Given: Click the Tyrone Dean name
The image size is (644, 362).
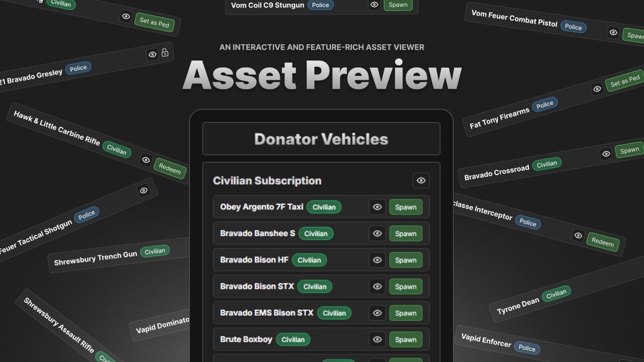Looking at the screenshot, I should pyautogui.click(x=518, y=306).
